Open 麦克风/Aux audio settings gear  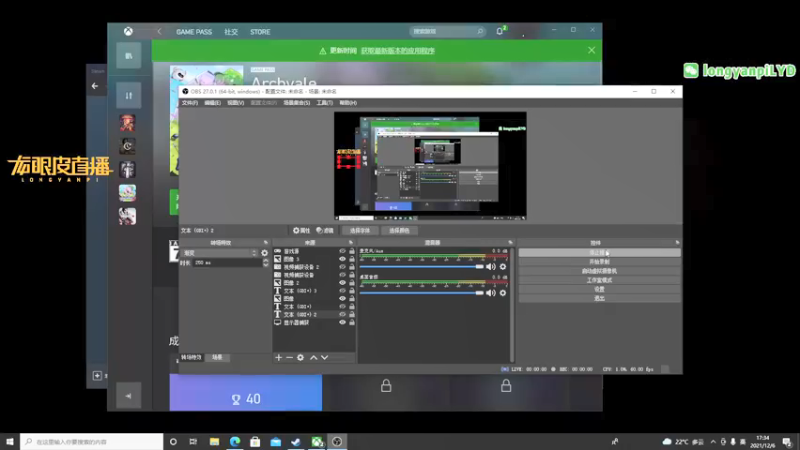coord(503,267)
